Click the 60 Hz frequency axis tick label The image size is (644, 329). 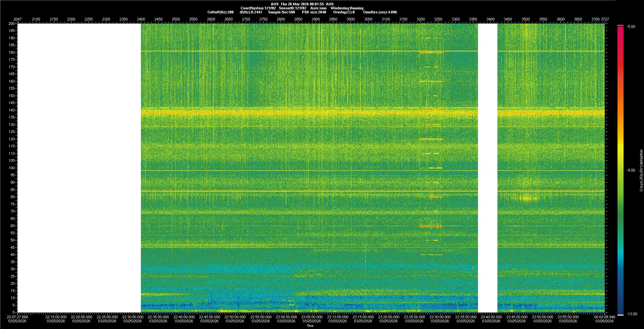12,226
